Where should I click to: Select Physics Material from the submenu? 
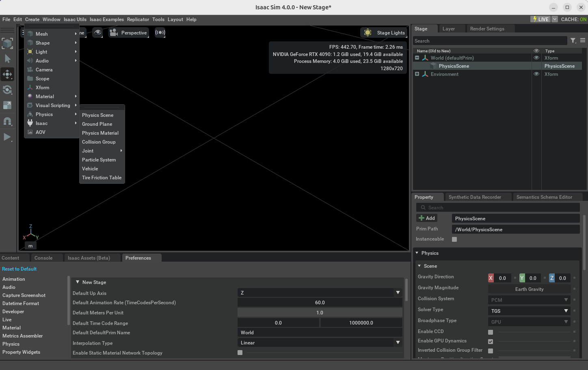[x=102, y=133]
